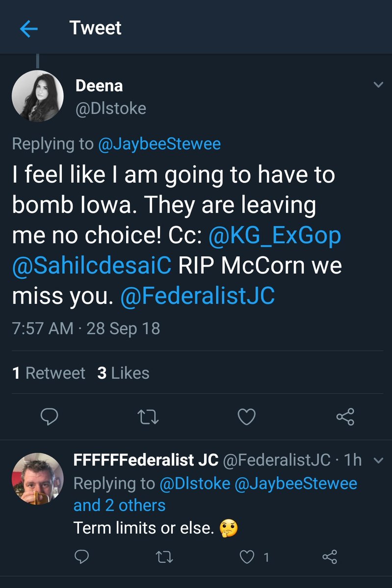Share the FederalistJC reply
392x588 pixels.
pos(330,556)
